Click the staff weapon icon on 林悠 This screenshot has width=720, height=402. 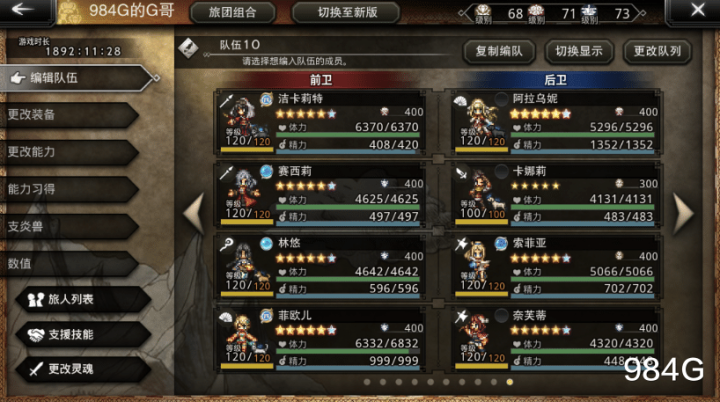point(226,245)
